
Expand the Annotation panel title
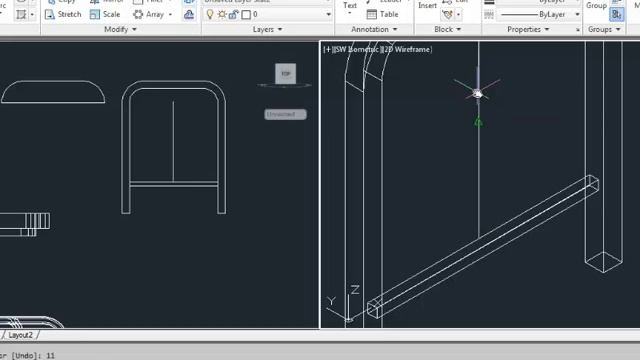tap(374, 29)
